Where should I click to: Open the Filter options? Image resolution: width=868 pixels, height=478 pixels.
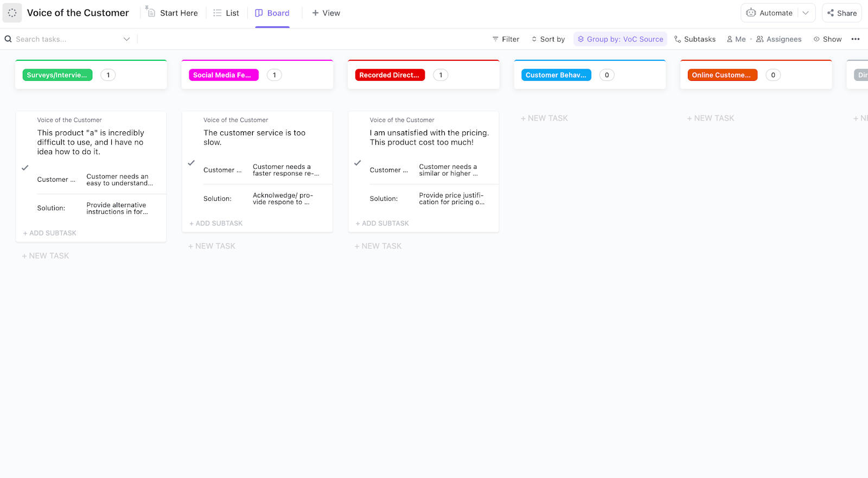point(506,39)
